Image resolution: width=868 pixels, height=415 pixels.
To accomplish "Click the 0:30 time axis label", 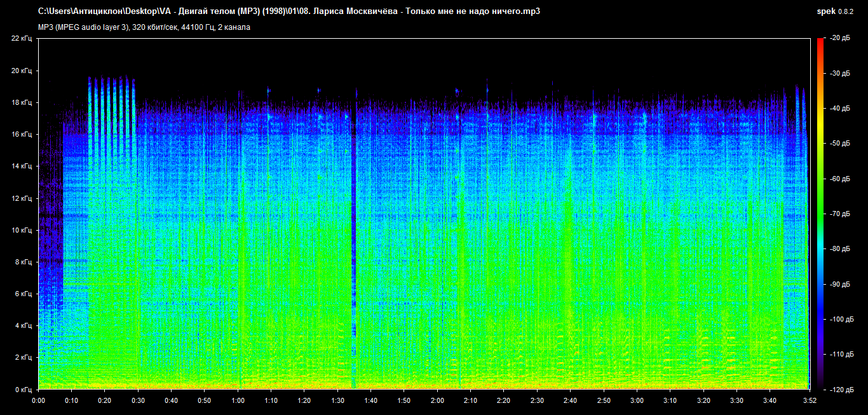I will pyautogui.click(x=138, y=400).
